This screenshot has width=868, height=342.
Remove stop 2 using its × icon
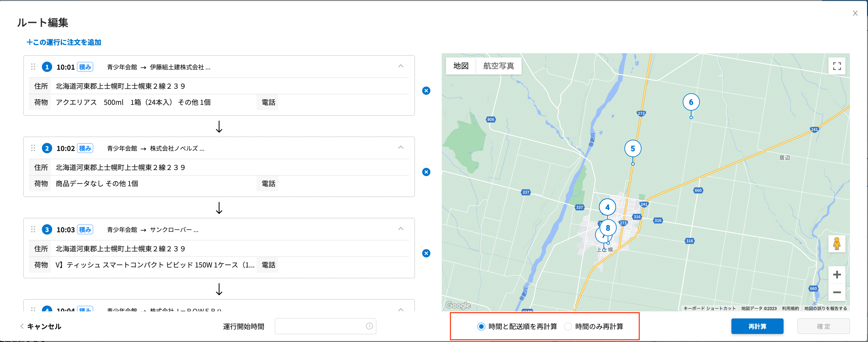[426, 172]
